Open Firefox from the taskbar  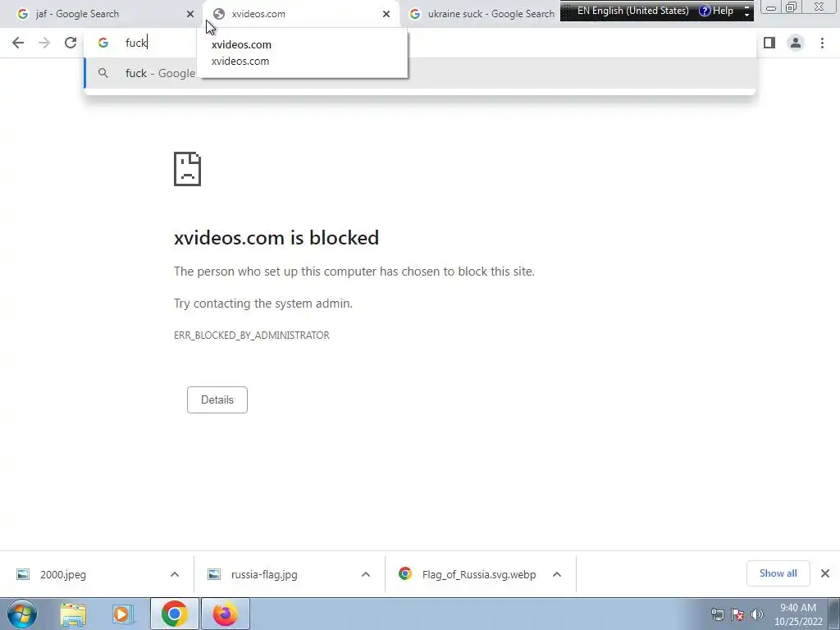tap(226, 614)
